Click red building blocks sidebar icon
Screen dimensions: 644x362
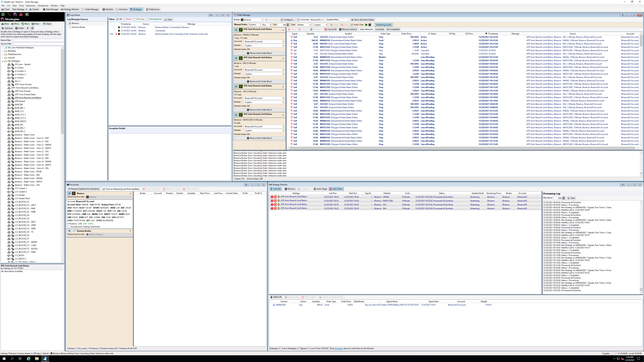point(21,14)
